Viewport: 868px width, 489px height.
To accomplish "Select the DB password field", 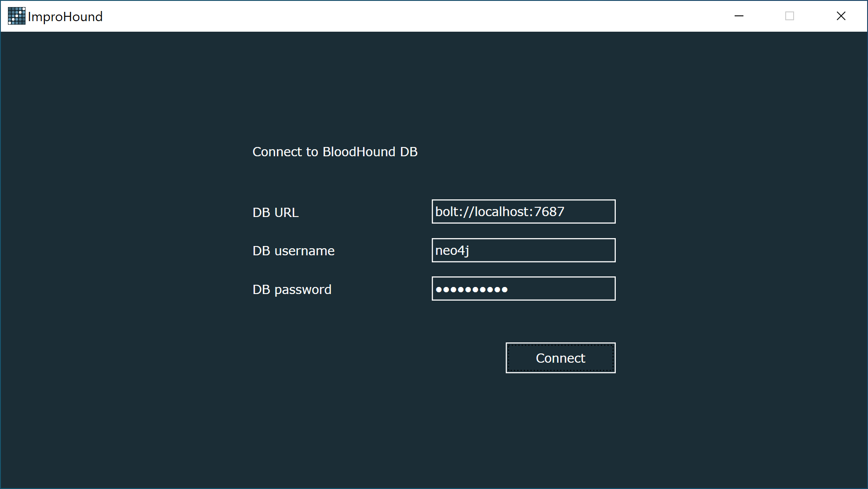I will tap(523, 289).
